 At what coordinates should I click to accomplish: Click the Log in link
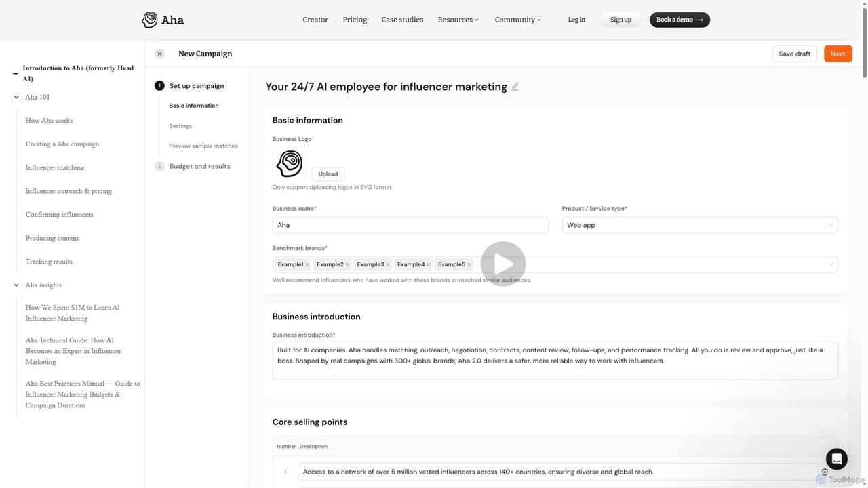click(x=576, y=20)
